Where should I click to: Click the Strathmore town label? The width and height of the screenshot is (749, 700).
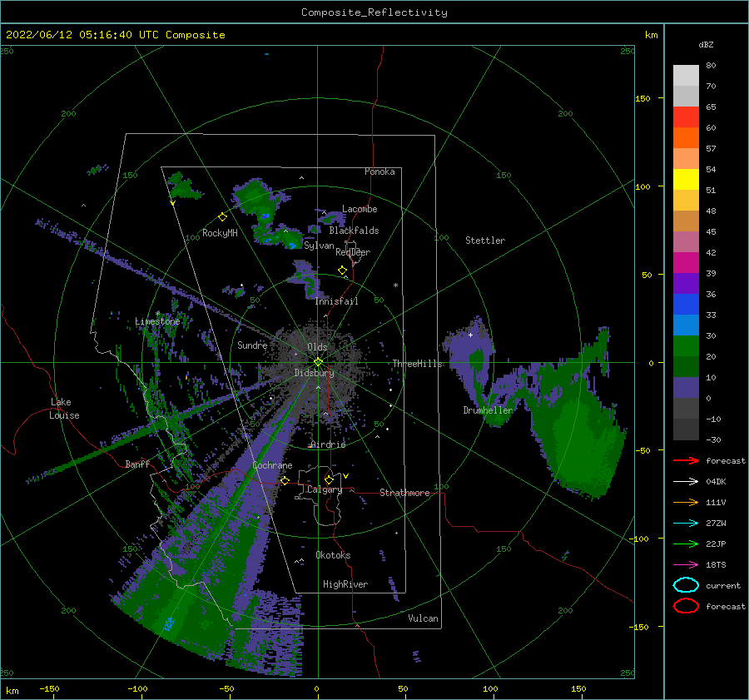pyautogui.click(x=404, y=493)
